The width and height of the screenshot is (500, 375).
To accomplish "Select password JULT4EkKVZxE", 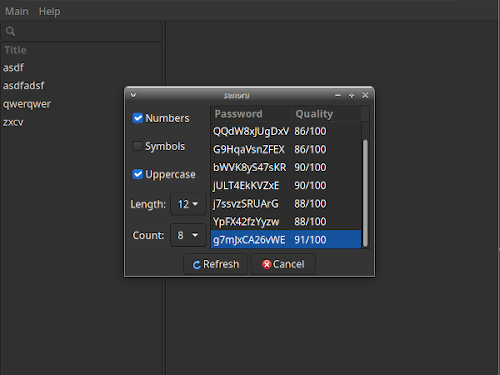I will (286, 185).
